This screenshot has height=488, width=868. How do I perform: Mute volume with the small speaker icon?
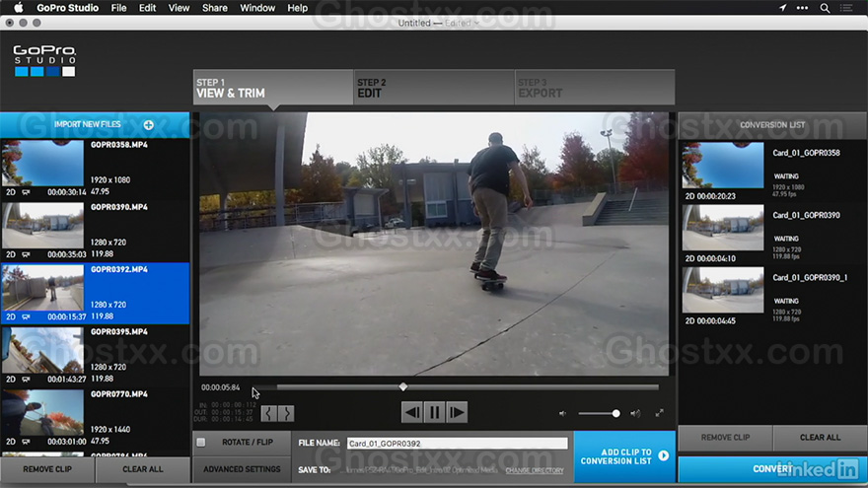pyautogui.click(x=562, y=414)
